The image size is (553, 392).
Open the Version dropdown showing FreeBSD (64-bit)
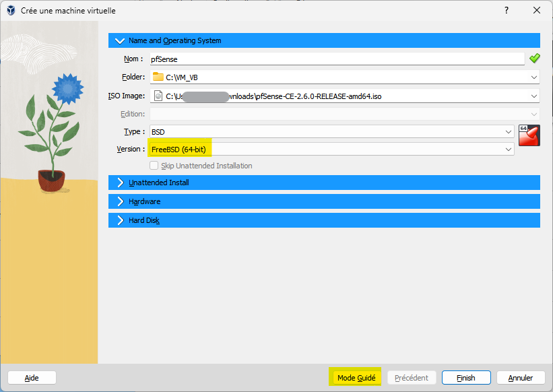pyautogui.click(x=332, y=149)
